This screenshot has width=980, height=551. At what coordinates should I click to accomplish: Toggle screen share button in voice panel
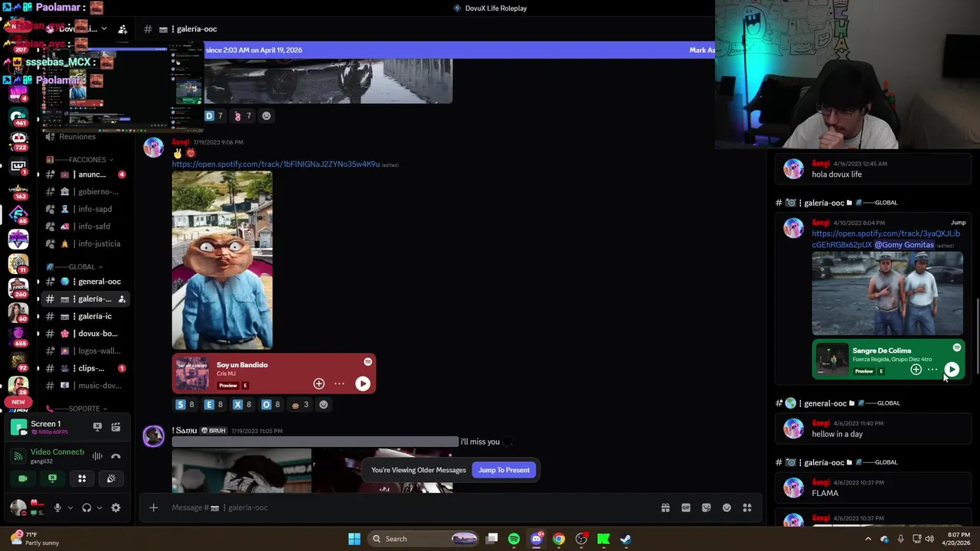[x=52, y=478]
